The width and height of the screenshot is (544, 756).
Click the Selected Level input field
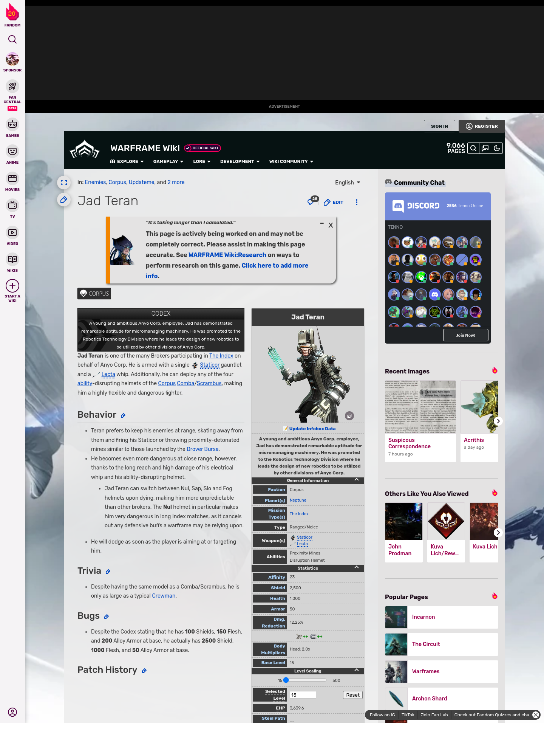(x=303, y=695)
